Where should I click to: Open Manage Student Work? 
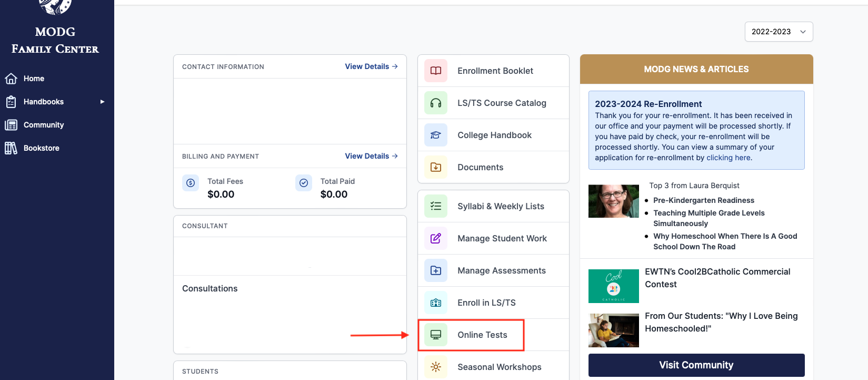point(502,238)
